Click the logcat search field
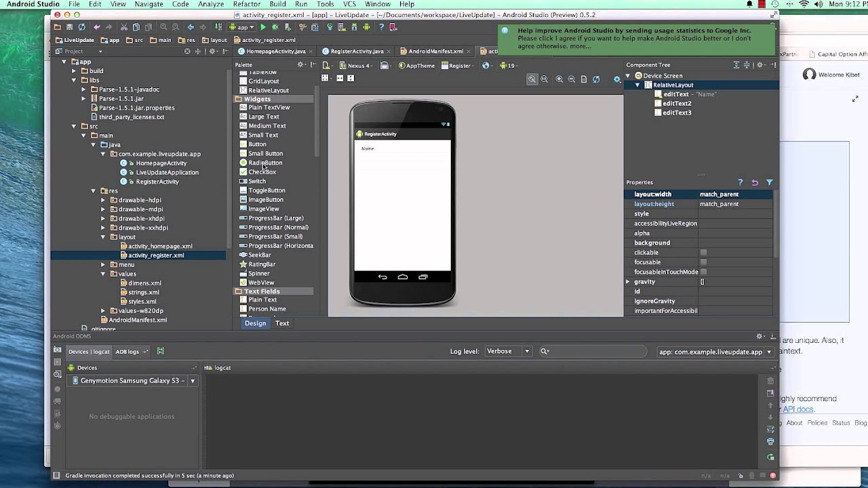Screen dimensions: 868x488 [x=592, y=351]
